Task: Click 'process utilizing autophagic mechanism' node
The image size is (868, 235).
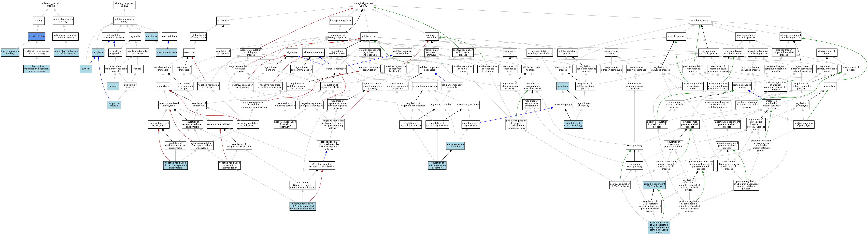Action: coord(540,52)
